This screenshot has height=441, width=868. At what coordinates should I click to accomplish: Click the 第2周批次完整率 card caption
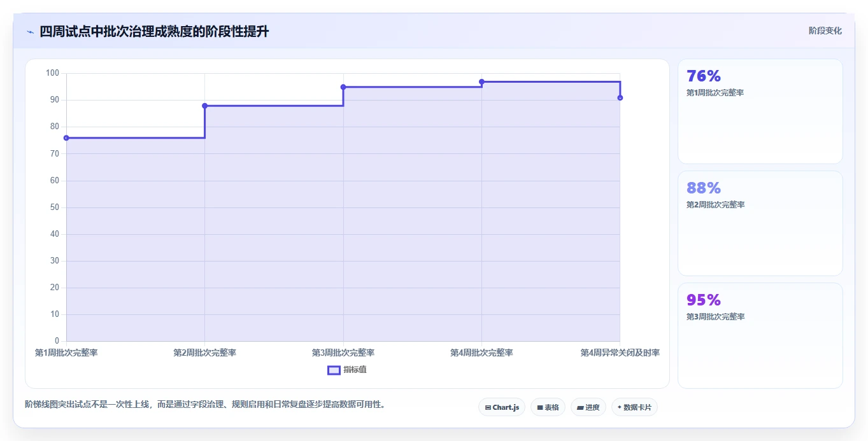pos(715,205)
